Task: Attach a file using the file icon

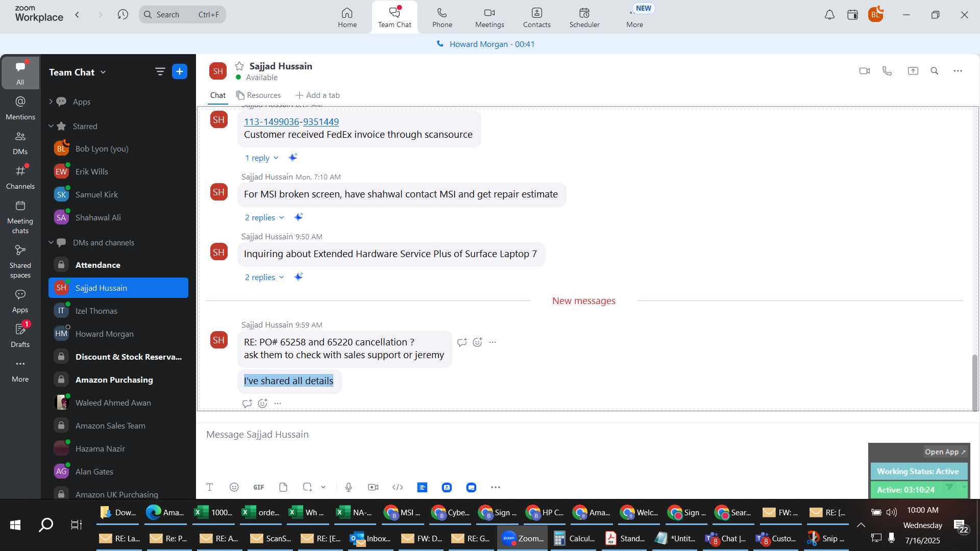Action: pos(283,487)
